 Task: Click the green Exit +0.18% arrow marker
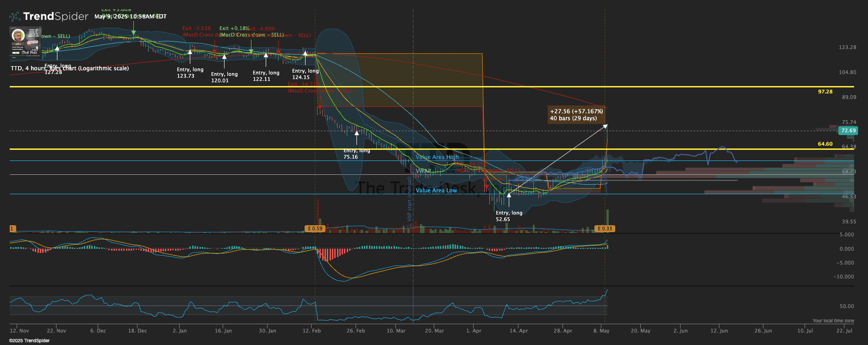click(x=251, y=50)
